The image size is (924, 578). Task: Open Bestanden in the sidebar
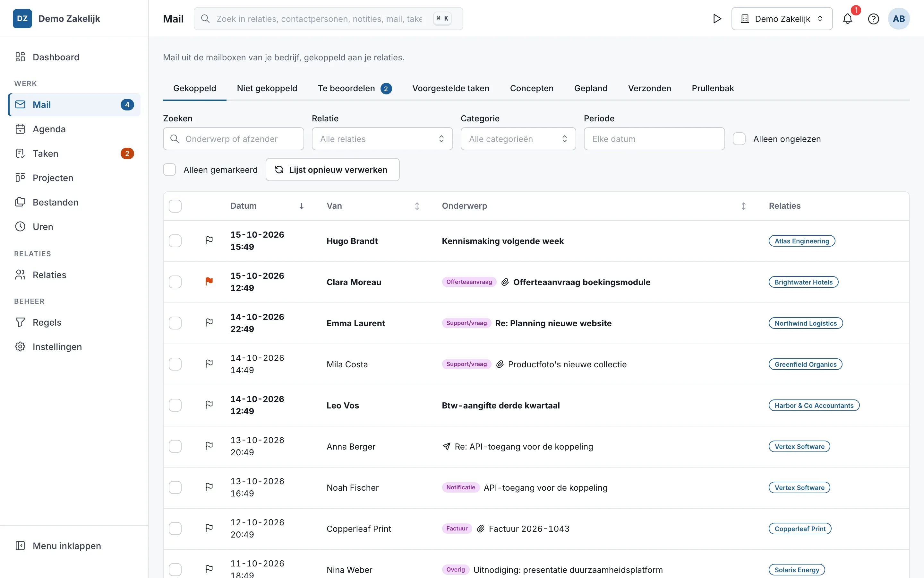(74, 202)
